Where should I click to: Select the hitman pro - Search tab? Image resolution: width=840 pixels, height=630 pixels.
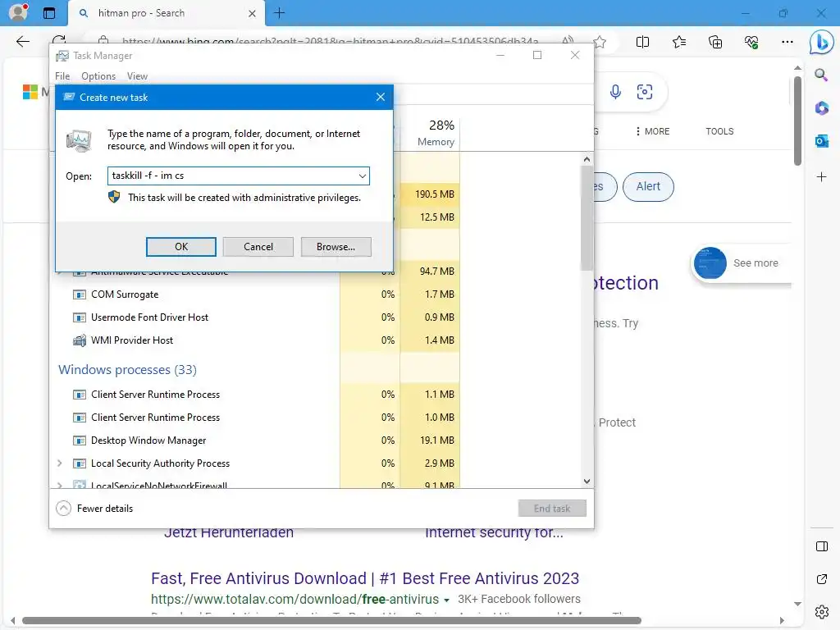[166, 13]
